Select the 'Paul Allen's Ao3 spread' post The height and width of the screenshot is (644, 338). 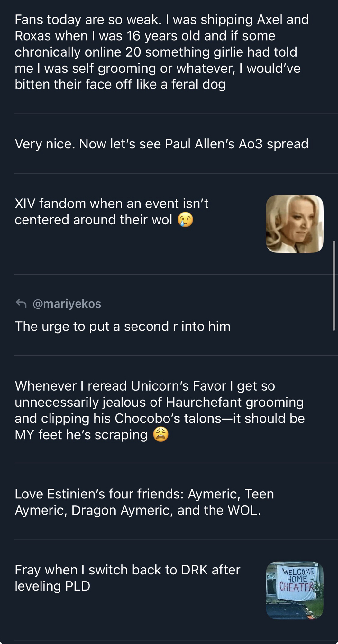click(x=161, y=144)
